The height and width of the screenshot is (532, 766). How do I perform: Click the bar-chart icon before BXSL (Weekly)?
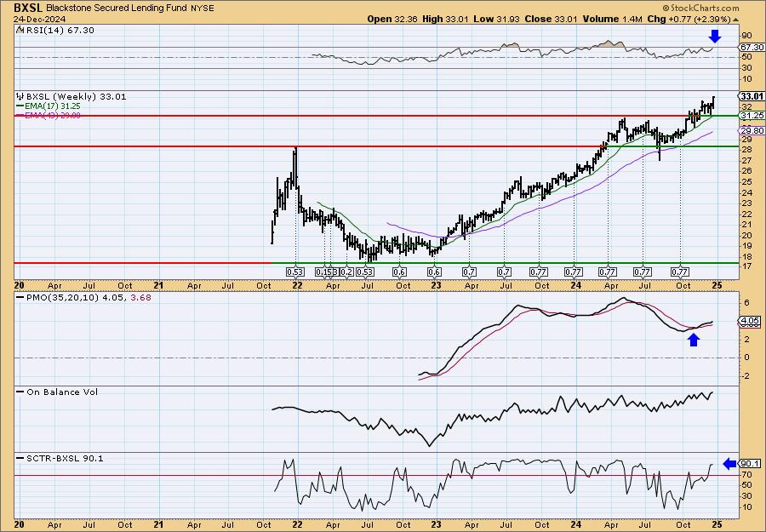tap(20, 96)
